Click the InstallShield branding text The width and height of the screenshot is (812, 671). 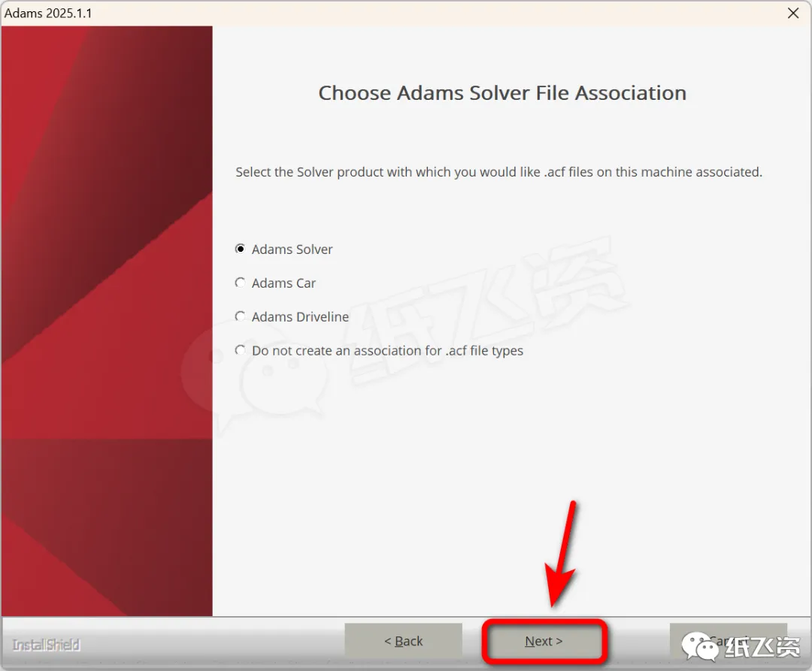(x=46, y=645)
